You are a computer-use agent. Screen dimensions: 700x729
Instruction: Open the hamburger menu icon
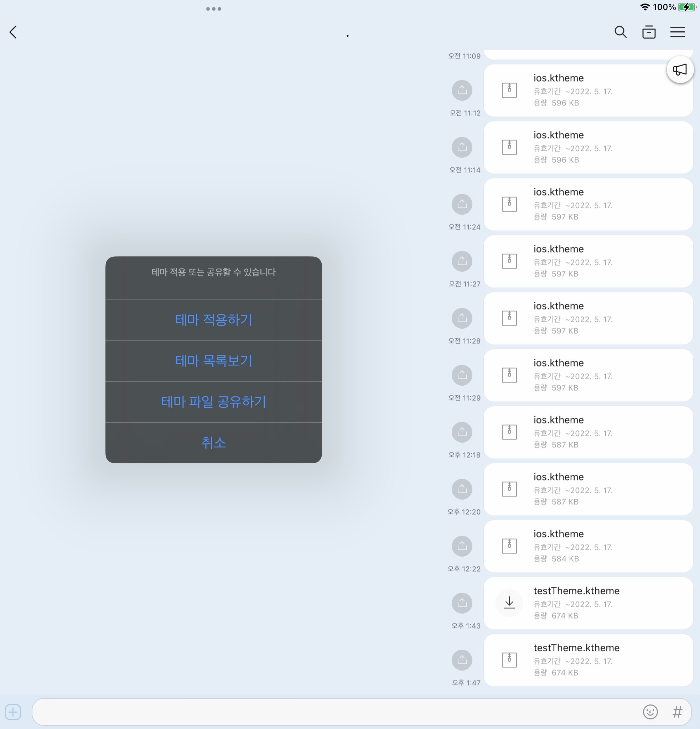click(x=677, y=32)
